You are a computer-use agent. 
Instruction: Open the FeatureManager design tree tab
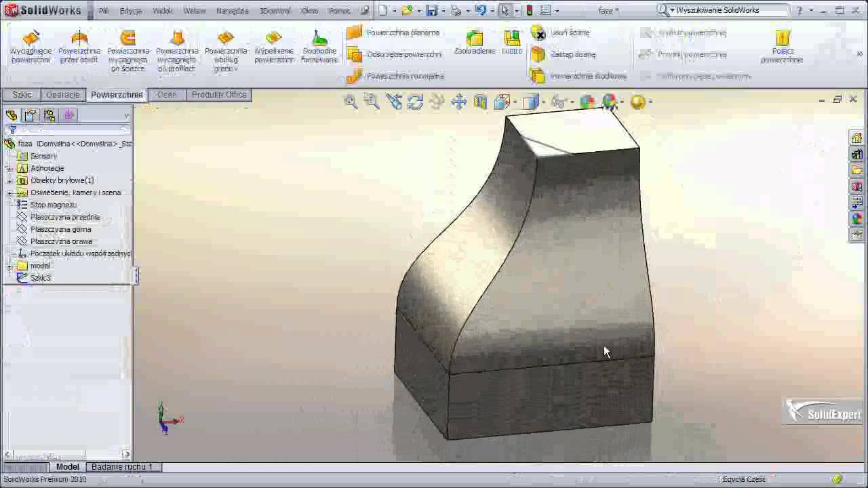[x=12, y=116]
